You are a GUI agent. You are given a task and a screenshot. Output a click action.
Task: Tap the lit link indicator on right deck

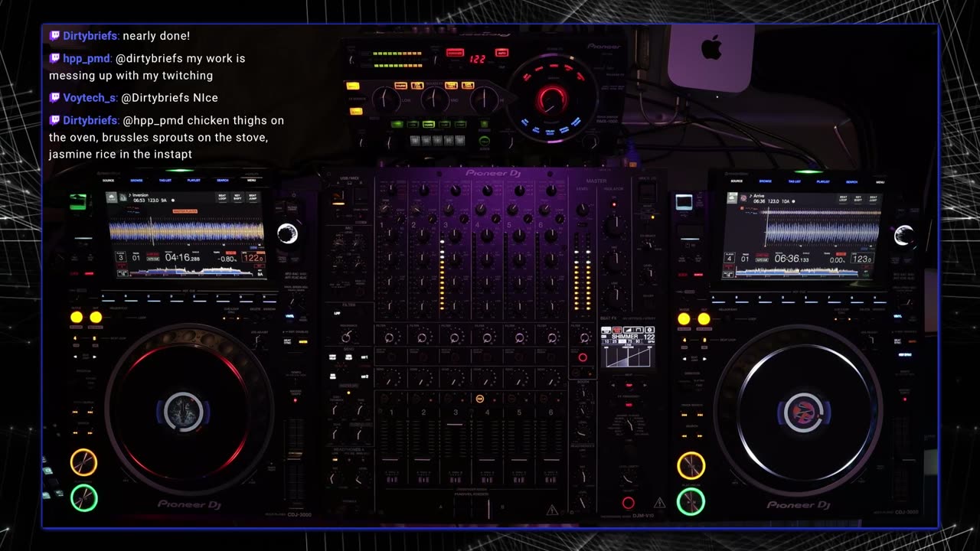click(684, 202)
